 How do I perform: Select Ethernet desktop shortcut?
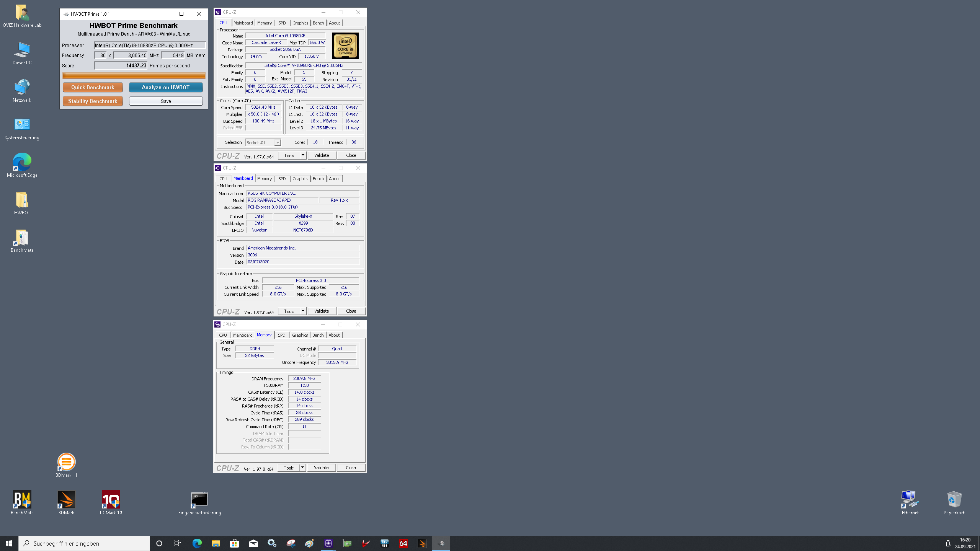[910, 503]
